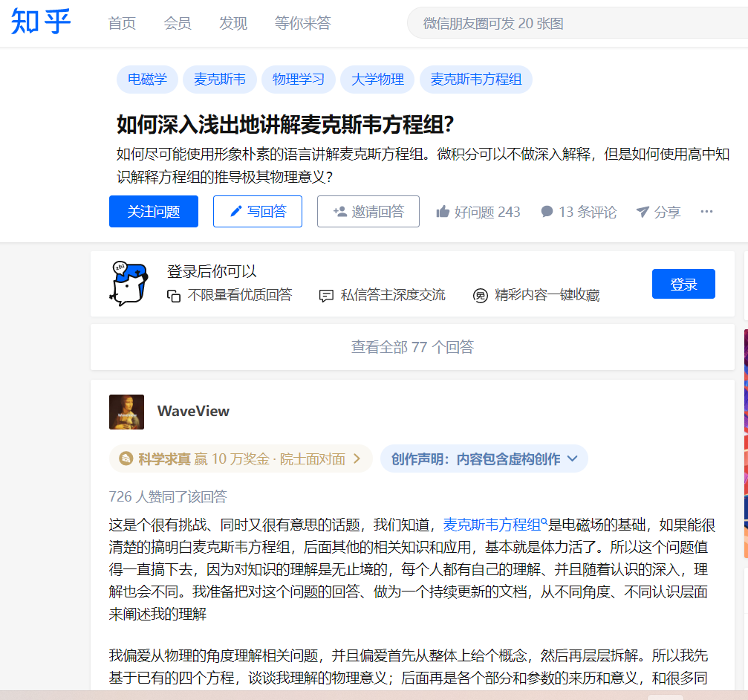Viewport: 748px width, 700px height.
Task: Click the Zhihu mascot image
Action: pos(129,283)
